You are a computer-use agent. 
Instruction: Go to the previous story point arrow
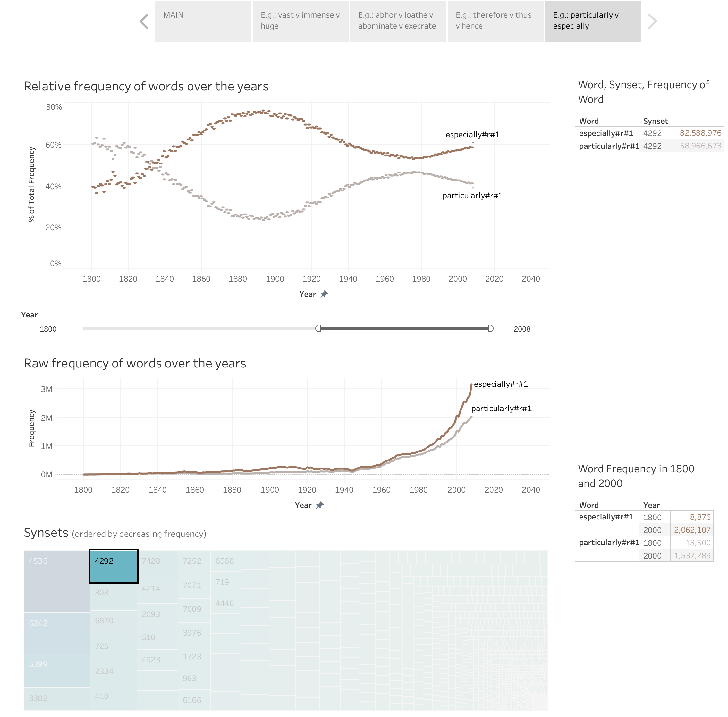[144, 21]
